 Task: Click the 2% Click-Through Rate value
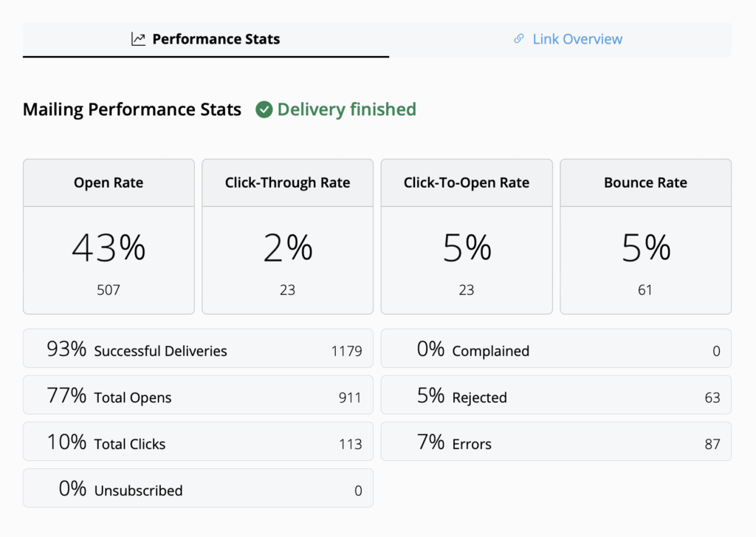click(287, 247)
